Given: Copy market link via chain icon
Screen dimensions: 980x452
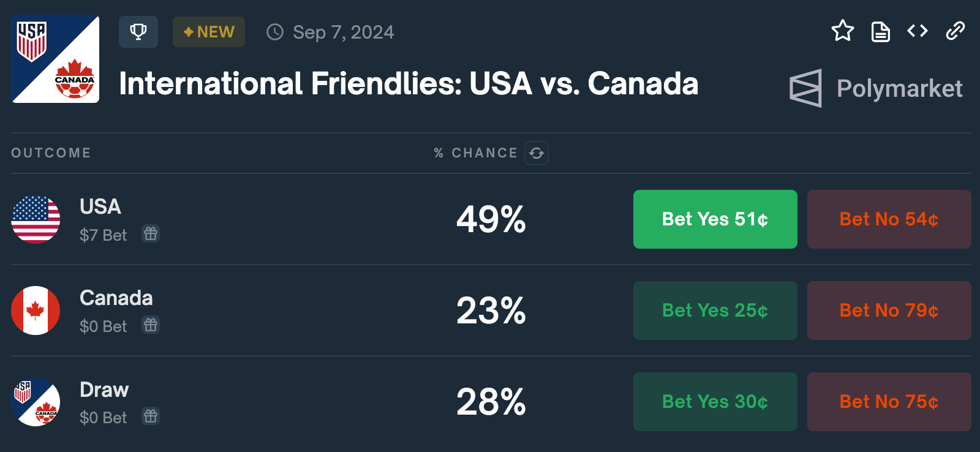Looking at the screenshot, I should coord(955,31).
